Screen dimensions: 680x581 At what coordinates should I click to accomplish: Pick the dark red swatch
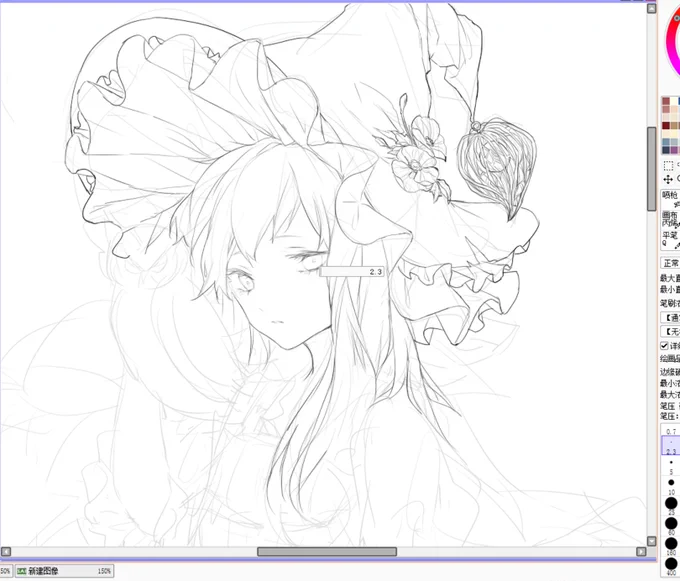(667, 126)
